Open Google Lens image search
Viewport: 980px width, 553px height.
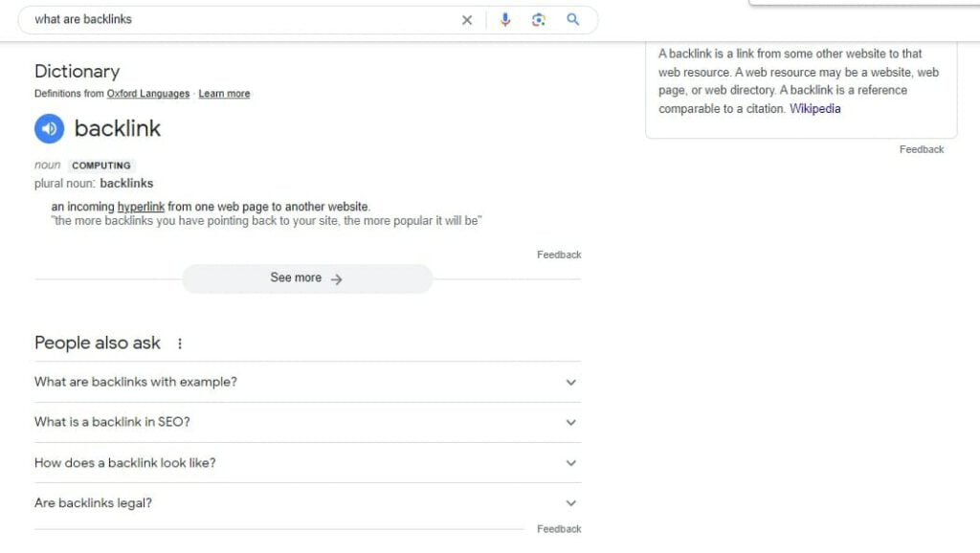point(538,19)
